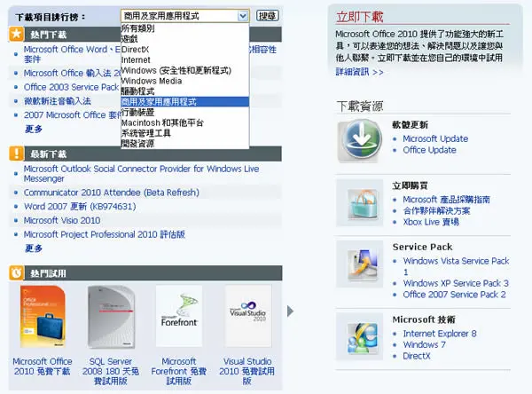
Task: Click the Service Pack icon image
Action: pyautogui.click(x=360, y=264)
